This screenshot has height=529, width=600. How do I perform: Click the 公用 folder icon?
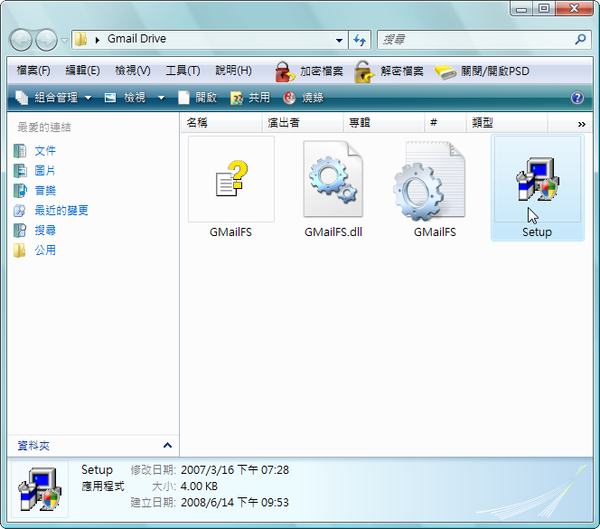tap(20, 250)
